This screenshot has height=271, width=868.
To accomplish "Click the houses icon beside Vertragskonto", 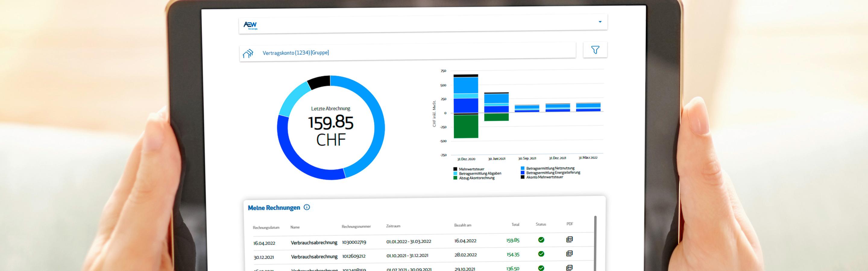I will (248, 53).
